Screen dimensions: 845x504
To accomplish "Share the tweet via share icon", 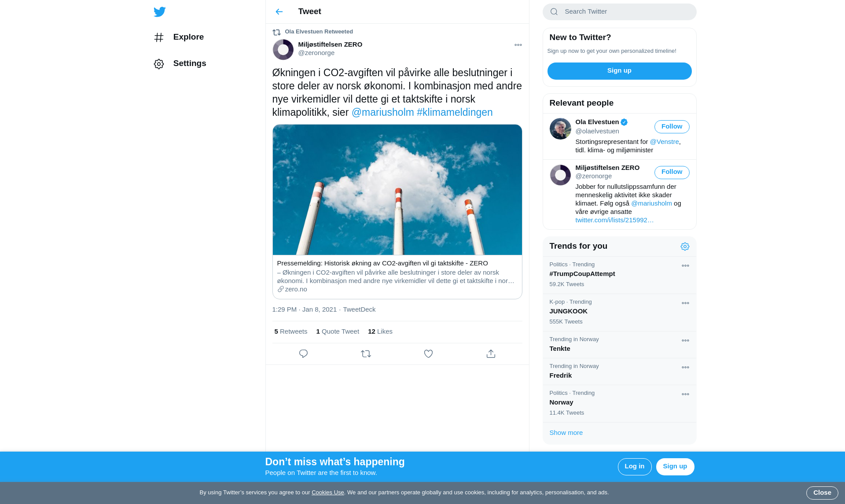I will click(491, 353).
